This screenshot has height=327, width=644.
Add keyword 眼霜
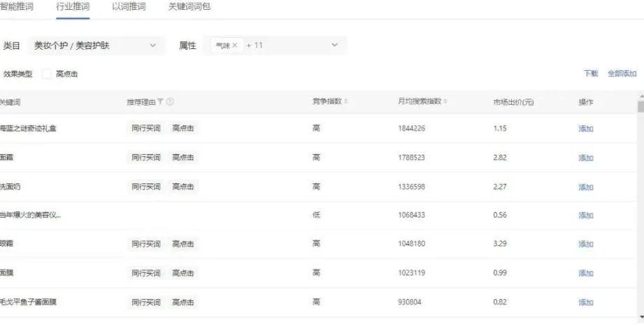586,244
